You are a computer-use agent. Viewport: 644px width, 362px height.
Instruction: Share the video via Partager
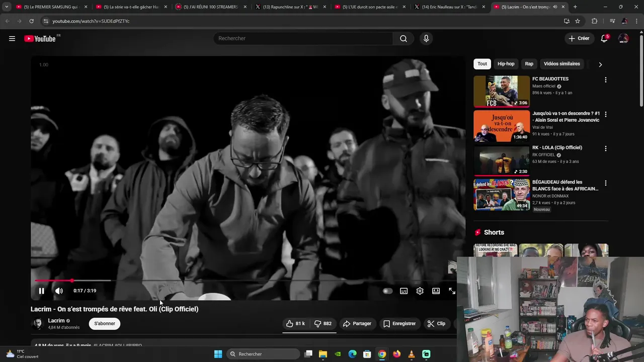coord(357,323)
